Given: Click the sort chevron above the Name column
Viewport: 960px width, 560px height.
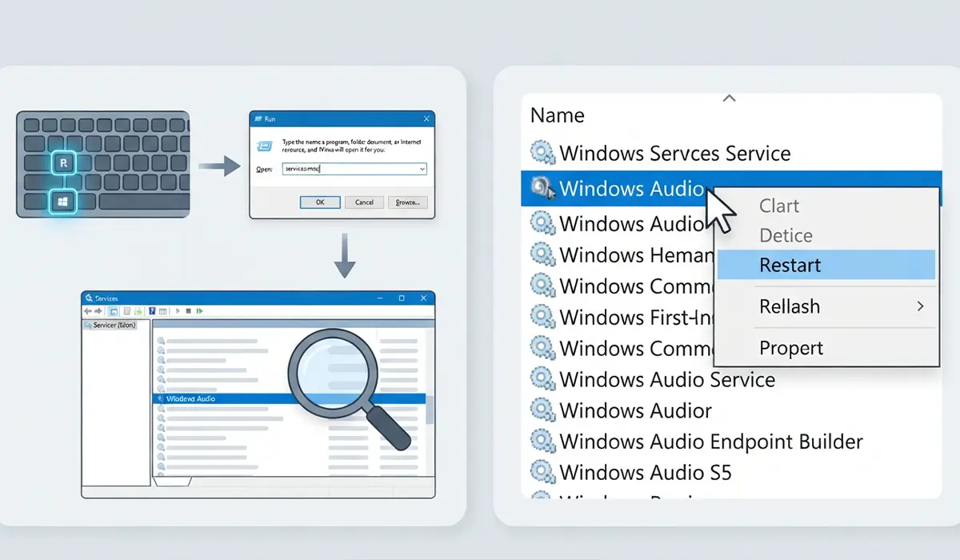Looking at the screenshot, I should point(728,98).
